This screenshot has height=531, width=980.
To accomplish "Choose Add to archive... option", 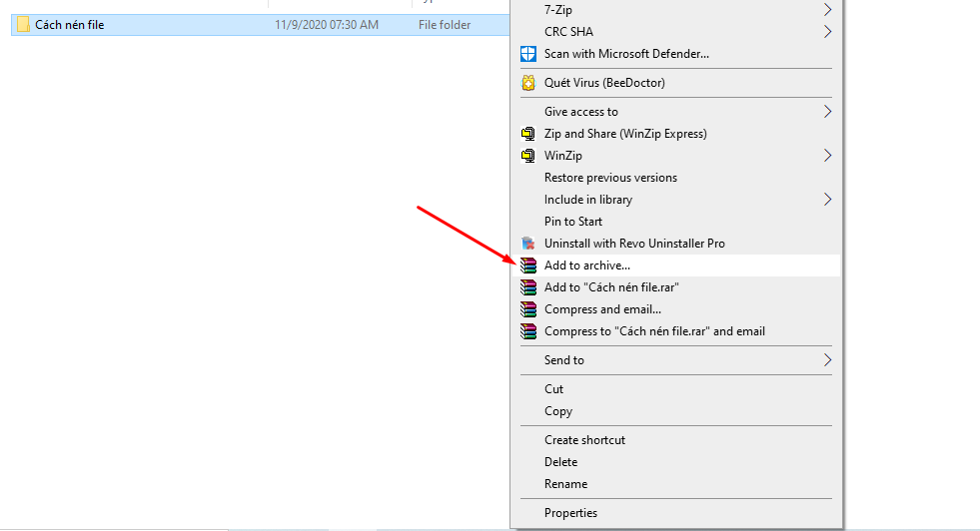I will pyautogui.click(x=586, y=265).
